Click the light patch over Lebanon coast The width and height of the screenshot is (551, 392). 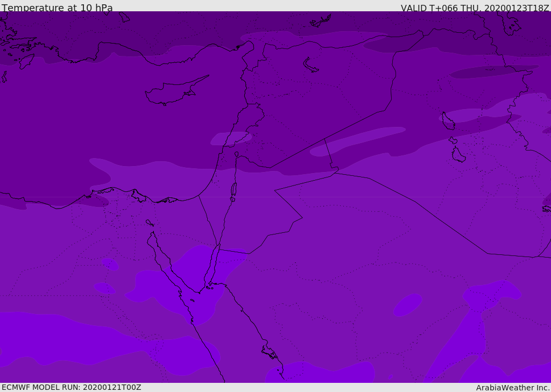231,138
